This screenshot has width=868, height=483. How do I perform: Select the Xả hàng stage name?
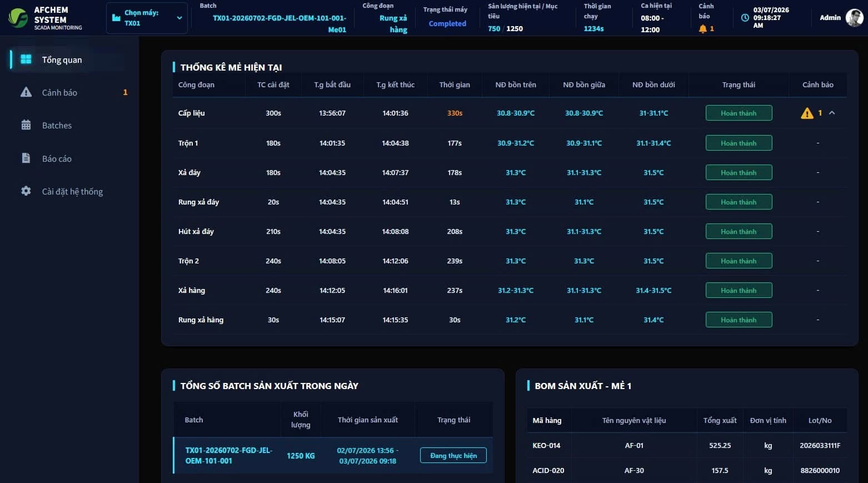(x=192, y=290)
